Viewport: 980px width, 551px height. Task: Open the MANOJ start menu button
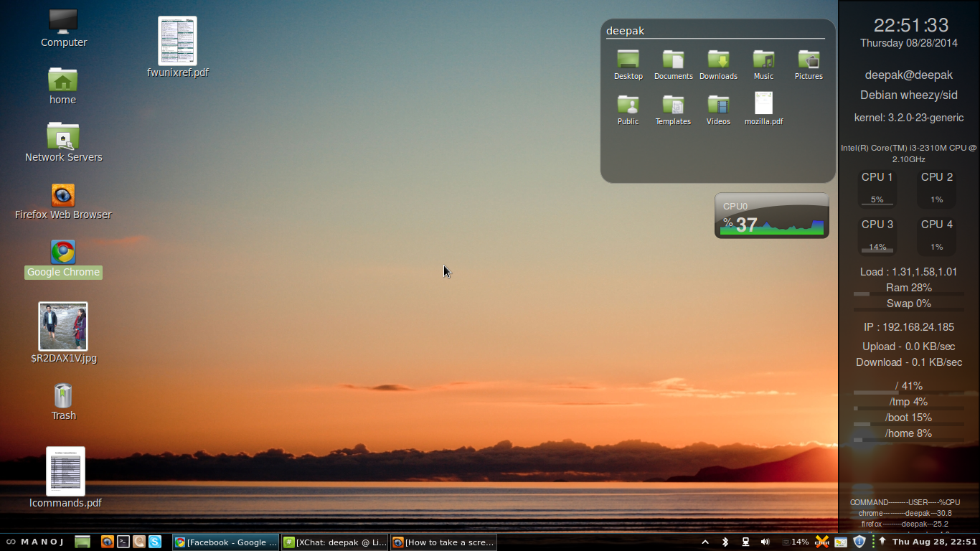pyautogui.click(x=34, y=542)
